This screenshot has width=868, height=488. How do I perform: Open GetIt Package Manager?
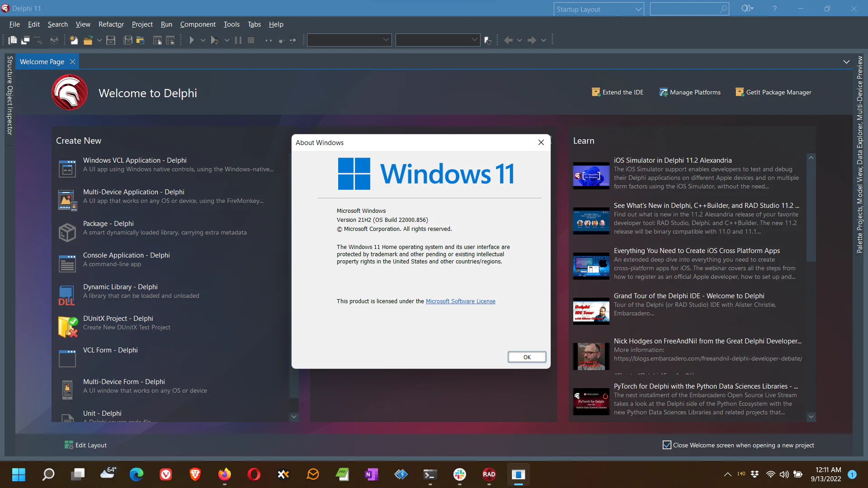pyautogui.click(x=774, y=92)
